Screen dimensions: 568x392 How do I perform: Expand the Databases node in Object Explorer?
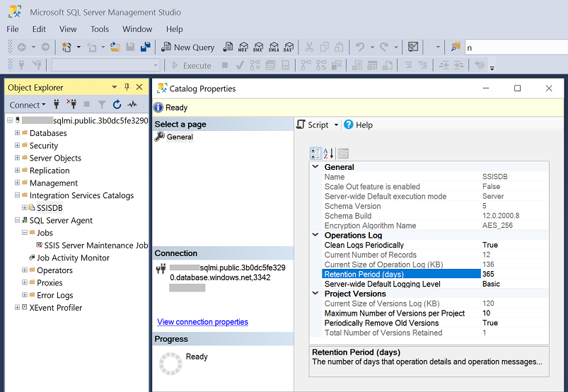click(17, 133)
